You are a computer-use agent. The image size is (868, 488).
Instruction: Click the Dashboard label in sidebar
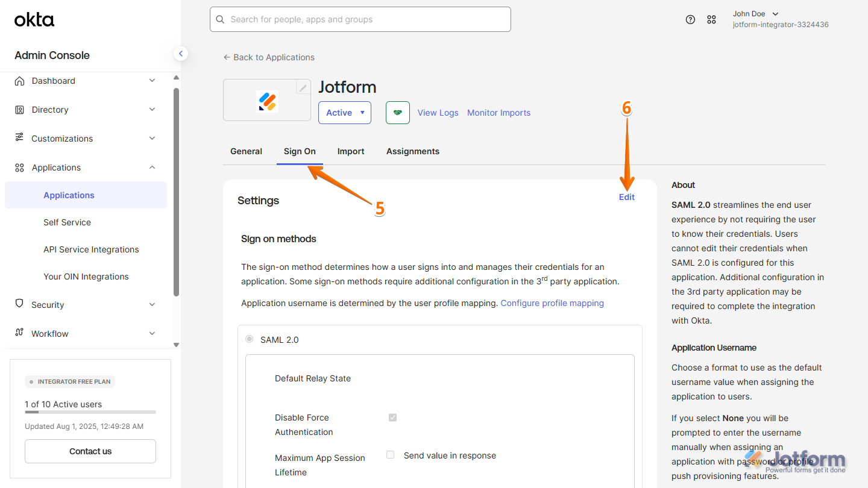click(x=54, y=81)
